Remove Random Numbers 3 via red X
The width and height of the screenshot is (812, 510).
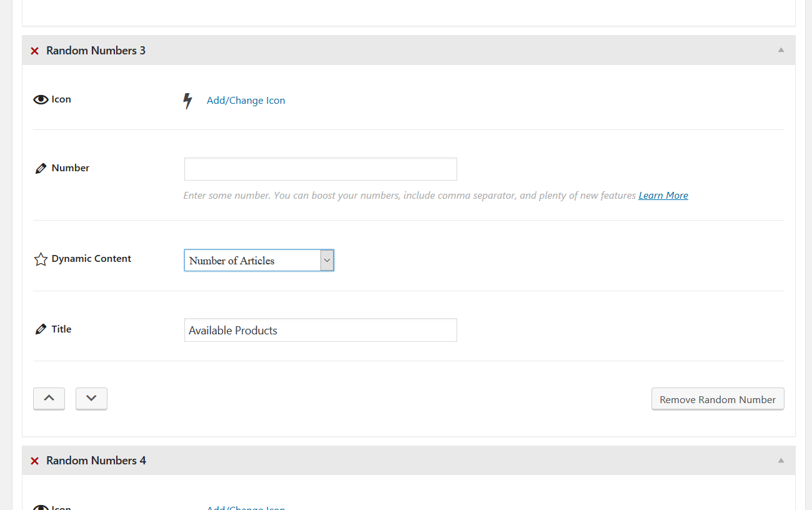point(35,51)
